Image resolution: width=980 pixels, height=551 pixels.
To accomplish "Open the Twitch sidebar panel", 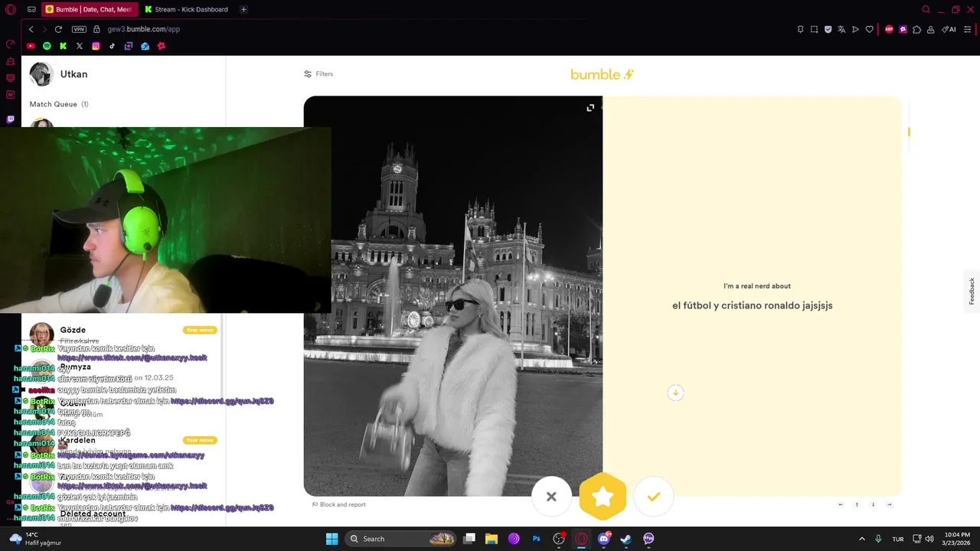I will coord(10,119).
